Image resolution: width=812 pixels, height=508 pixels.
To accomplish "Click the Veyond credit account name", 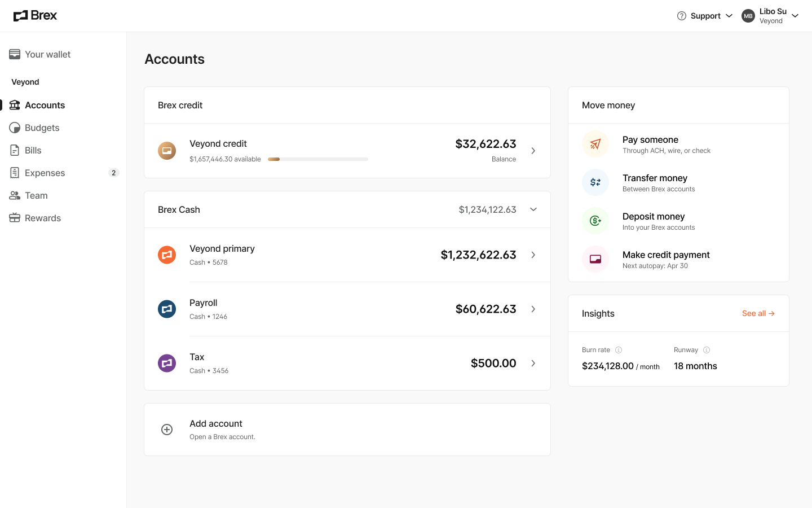I will pyautogui.click(x=218, y=143).
